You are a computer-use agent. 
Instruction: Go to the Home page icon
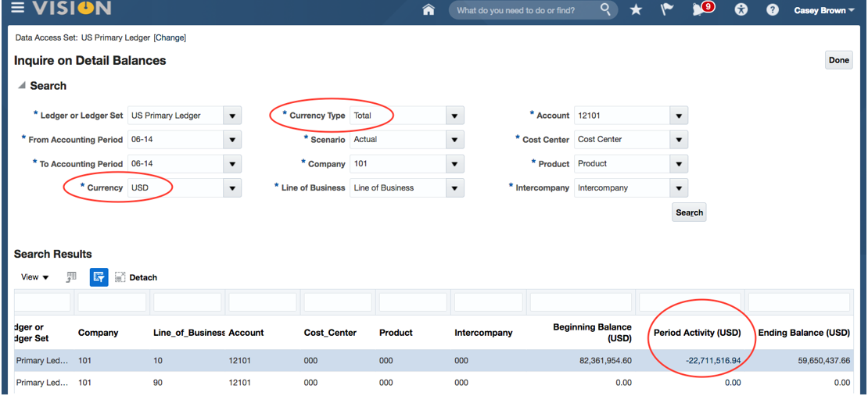pyautogui.click(x=428, y=10)
